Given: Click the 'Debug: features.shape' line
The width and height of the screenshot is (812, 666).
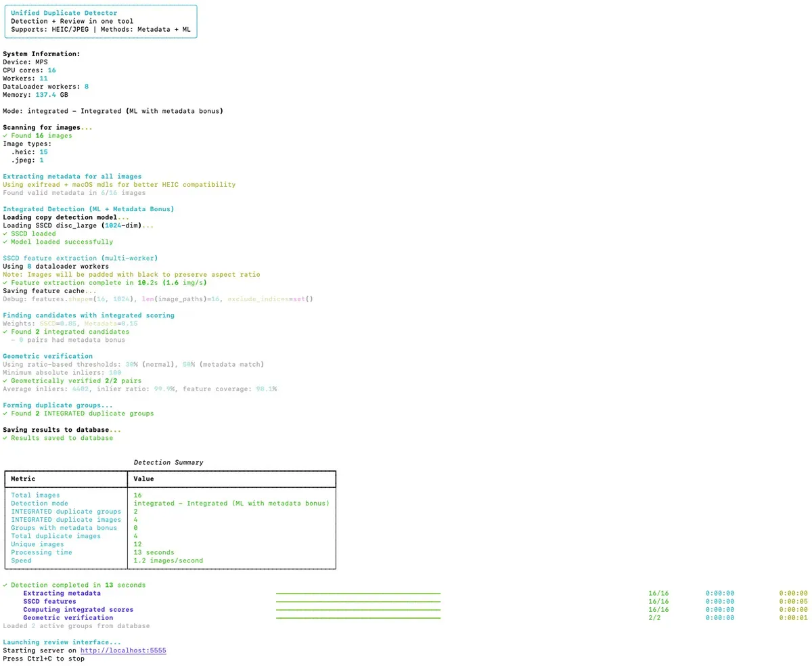Looking at the screenshot, I should click(x=158, y=299).
